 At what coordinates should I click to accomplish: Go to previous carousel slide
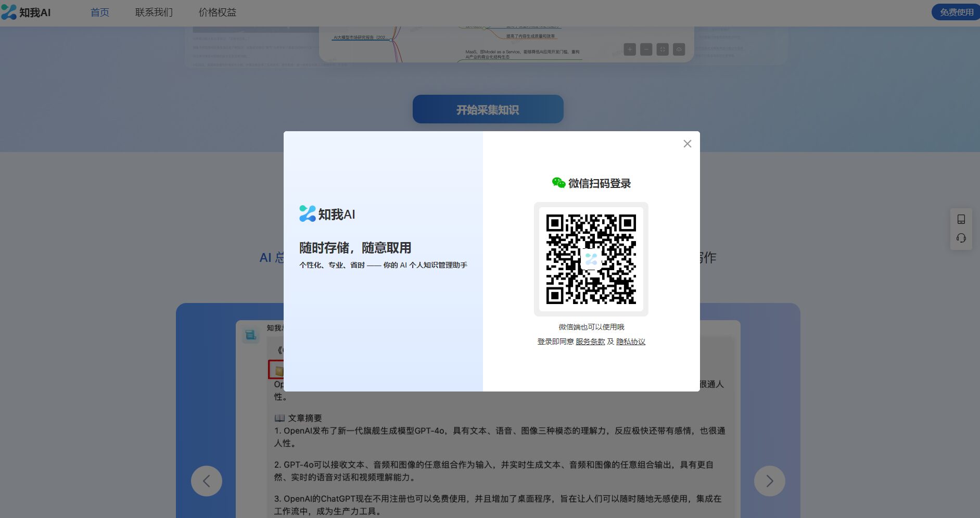pyautogui.click(x=207, y=481)
